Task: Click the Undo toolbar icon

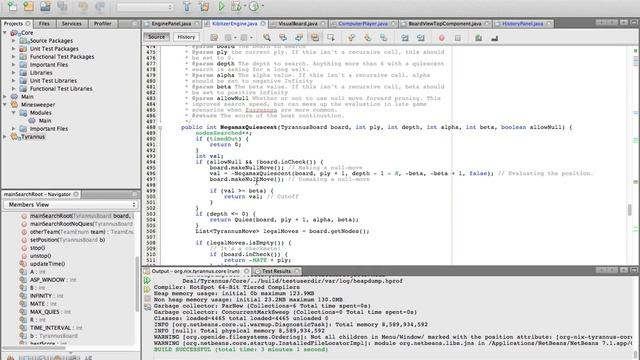Action: click(x=83, y=6)
